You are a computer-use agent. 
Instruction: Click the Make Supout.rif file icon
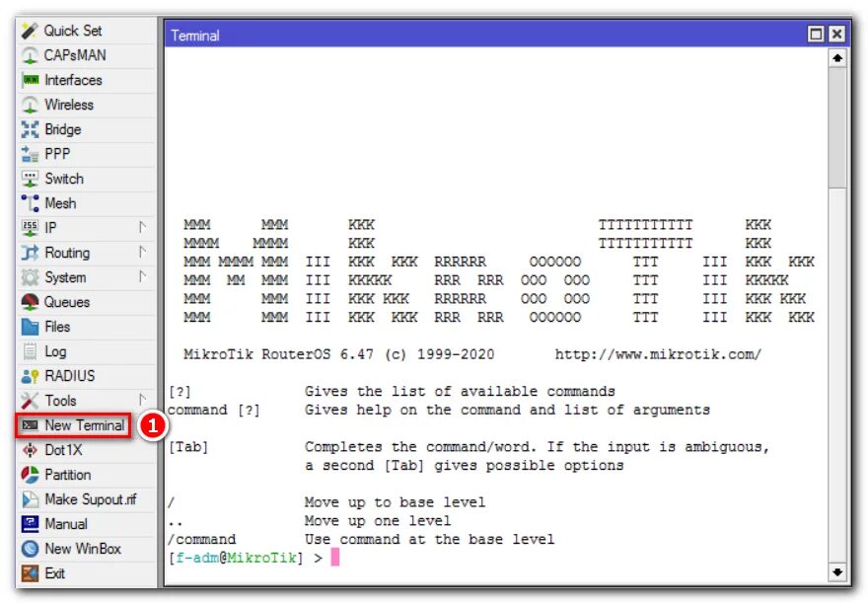(30, 499)
